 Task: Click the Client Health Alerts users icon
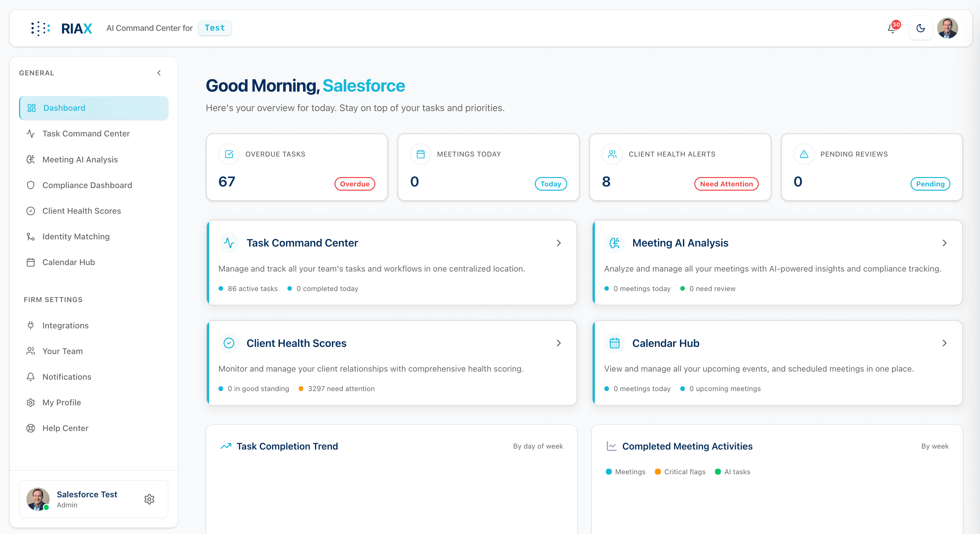[612, 154]
